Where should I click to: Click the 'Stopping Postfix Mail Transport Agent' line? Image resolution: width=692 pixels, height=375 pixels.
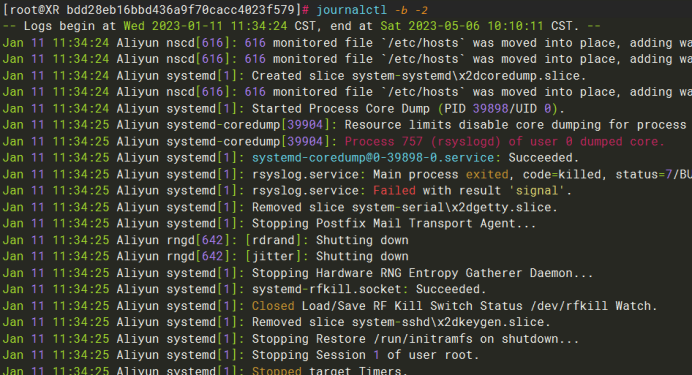click(x=269, y=224)
